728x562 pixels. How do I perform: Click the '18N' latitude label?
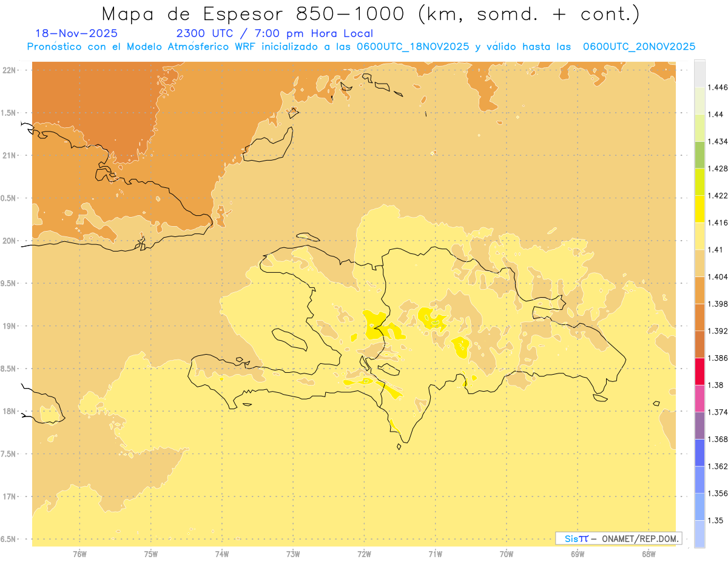10,412
